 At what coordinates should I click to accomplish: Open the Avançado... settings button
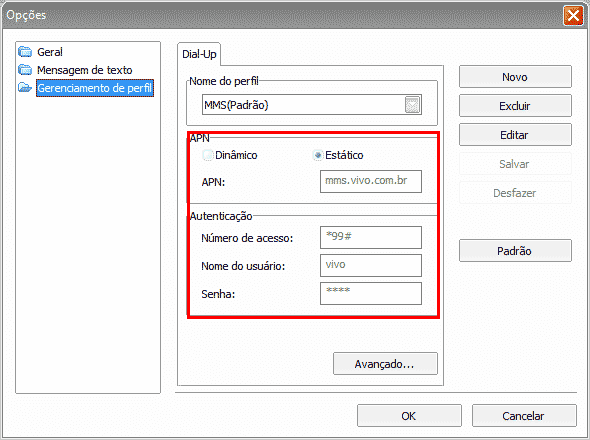(x=385, y=364)
